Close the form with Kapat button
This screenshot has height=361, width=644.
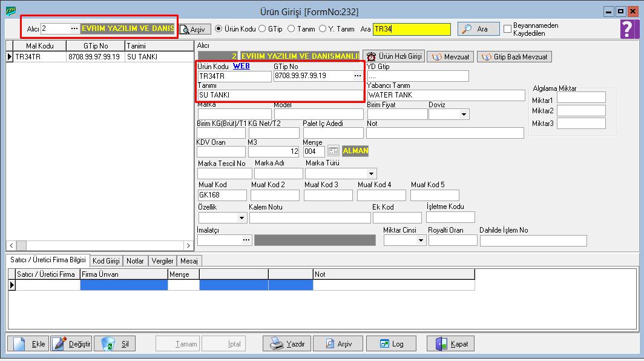pos(451,343)
